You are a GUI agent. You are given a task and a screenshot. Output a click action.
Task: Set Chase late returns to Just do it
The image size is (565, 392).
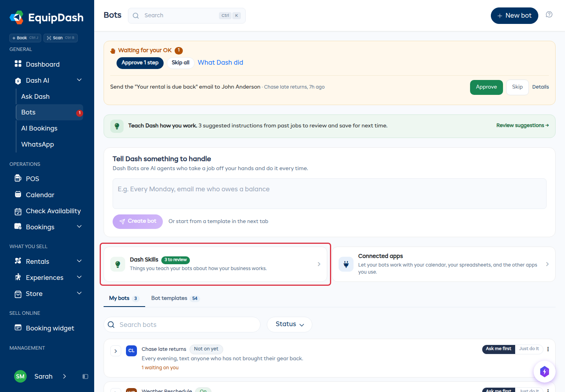point(529,349)
